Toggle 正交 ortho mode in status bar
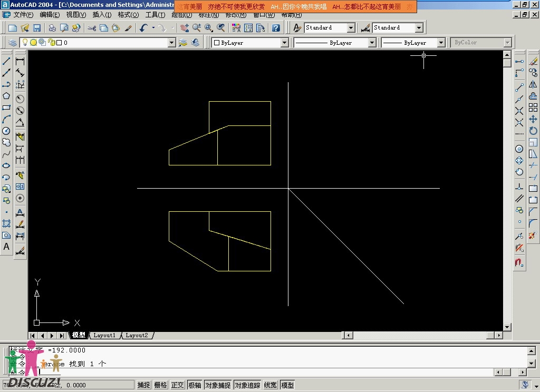 (177, 385)
